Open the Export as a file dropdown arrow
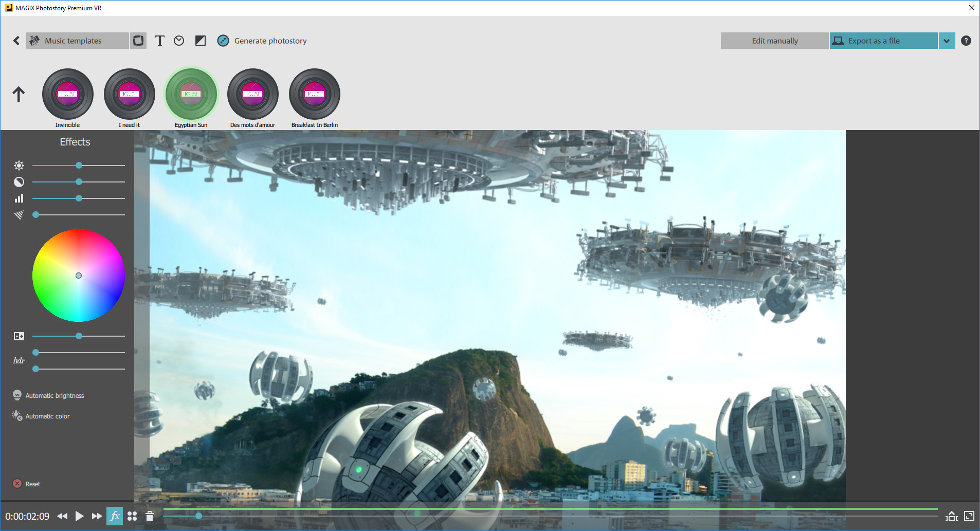This screenshot has width=980, height=531. point(947,41)
